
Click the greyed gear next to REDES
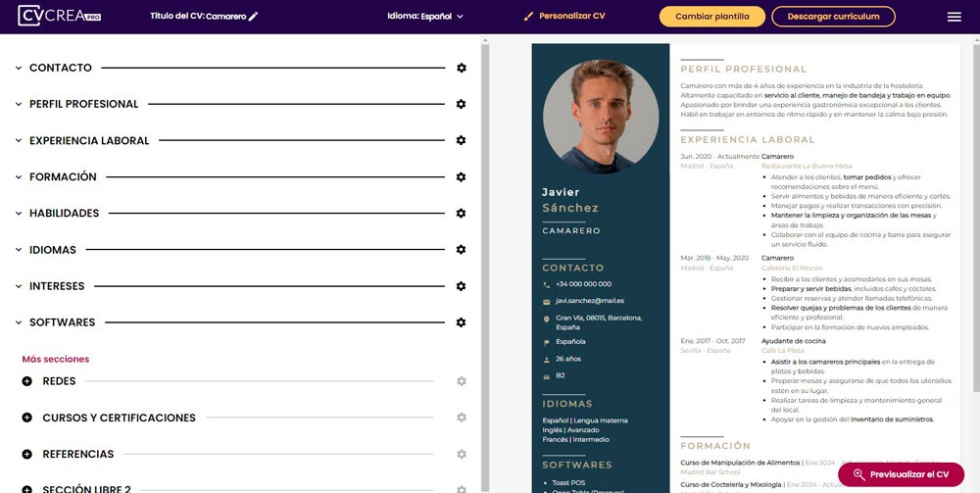click(x=462, y=381)
